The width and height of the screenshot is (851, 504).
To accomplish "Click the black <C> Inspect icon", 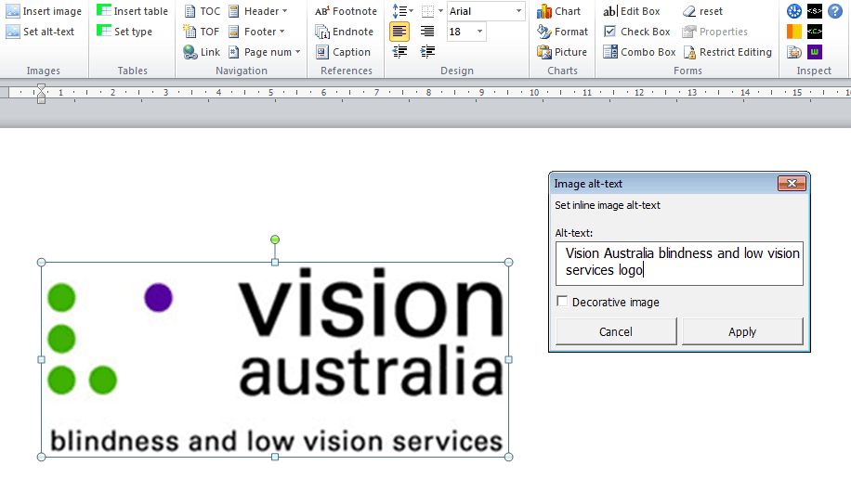I will (815, 32).
